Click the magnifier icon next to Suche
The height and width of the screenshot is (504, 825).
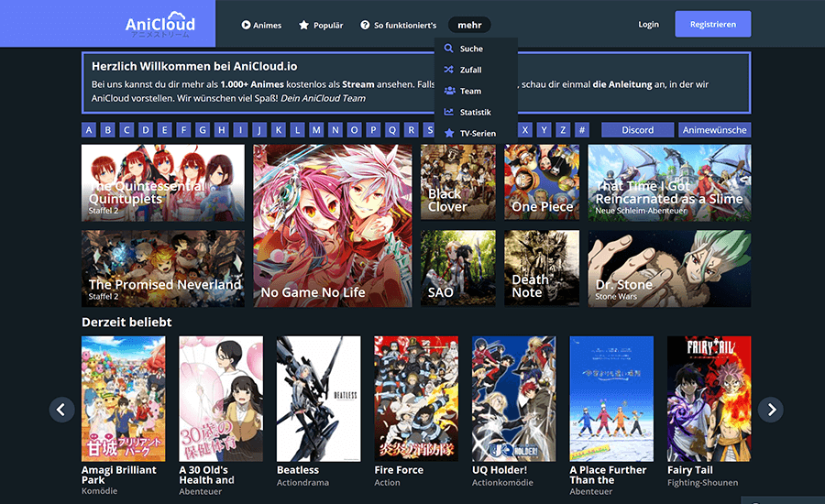(x=449, y=49)
